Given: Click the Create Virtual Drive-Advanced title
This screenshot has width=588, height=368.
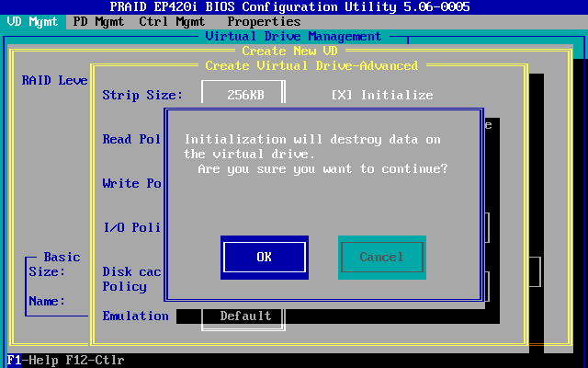Looking at the screenshot, I should 311,65.
